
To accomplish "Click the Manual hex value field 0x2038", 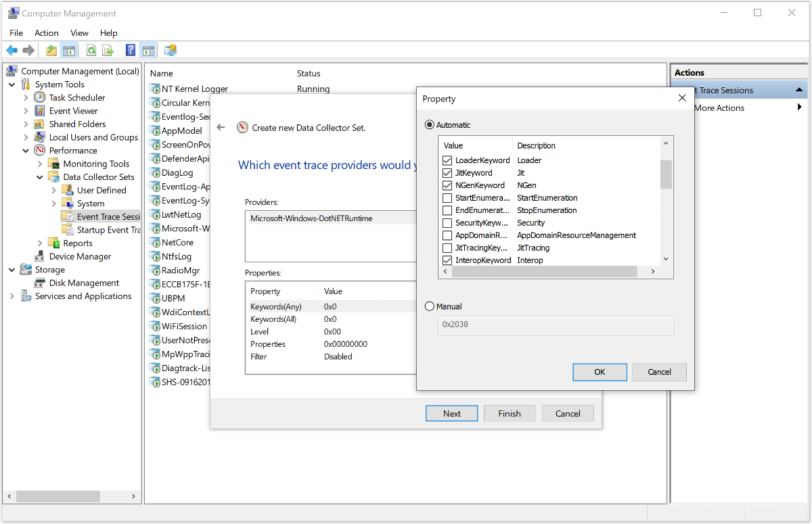I will pyautogui.click(x=556, y=325).
